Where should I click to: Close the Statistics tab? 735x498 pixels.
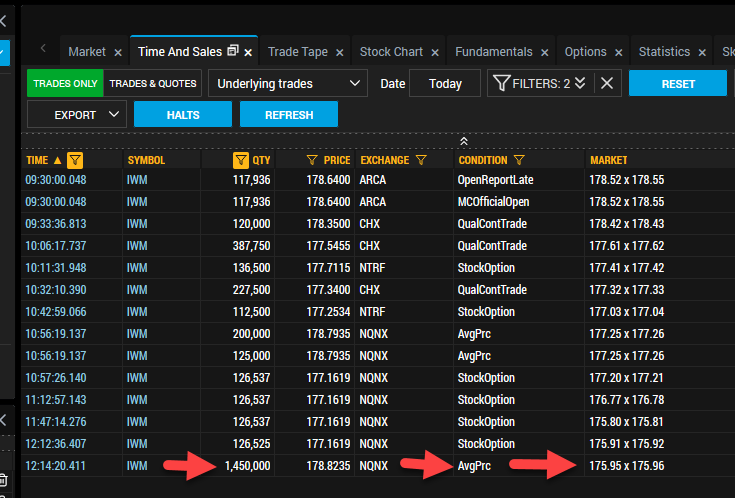pyautogui.click(x=702, y=53)
